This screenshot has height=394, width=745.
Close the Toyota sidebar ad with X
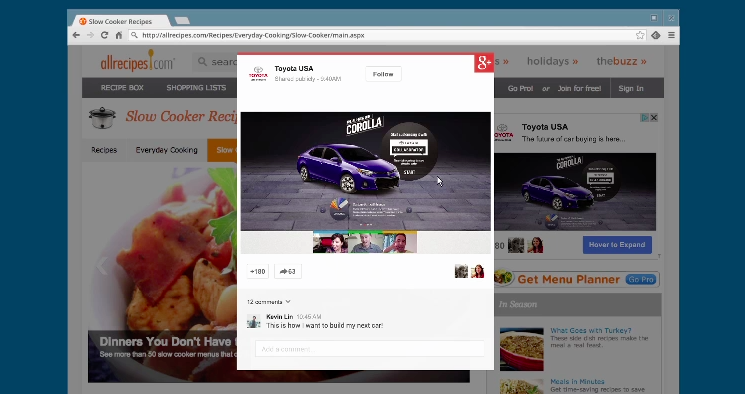tap(654, 117)
